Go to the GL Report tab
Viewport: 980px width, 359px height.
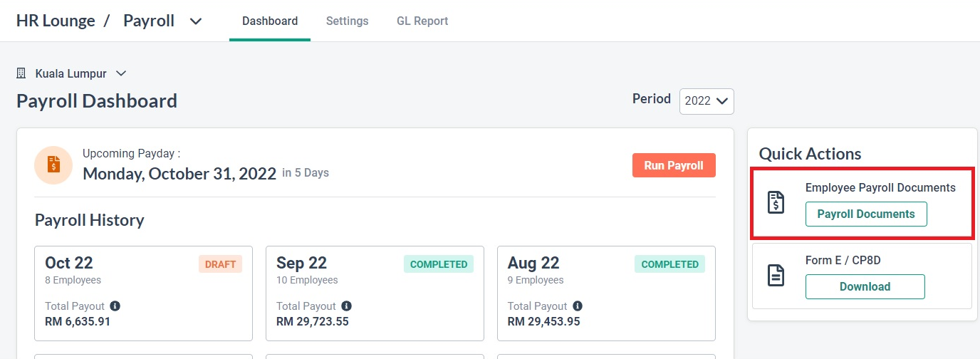pyautogui.click(x=422, y=21)
